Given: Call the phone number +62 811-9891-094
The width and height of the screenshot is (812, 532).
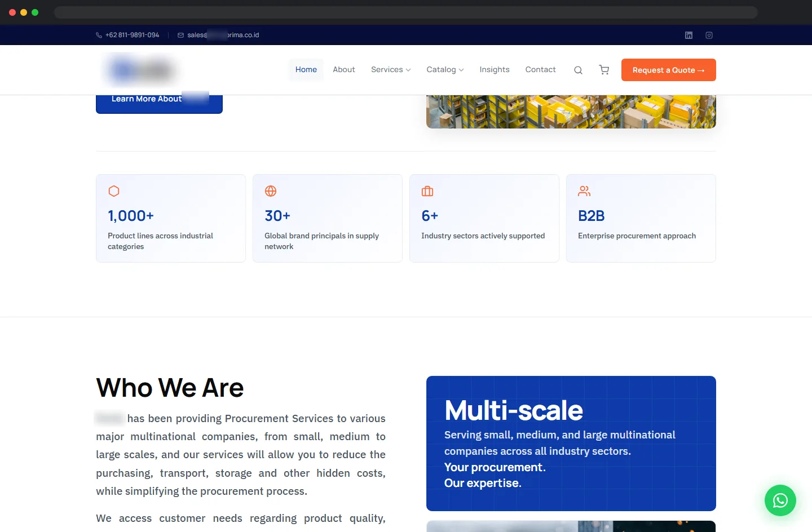Looking at the screenshot, I should [x=133, y=35].
